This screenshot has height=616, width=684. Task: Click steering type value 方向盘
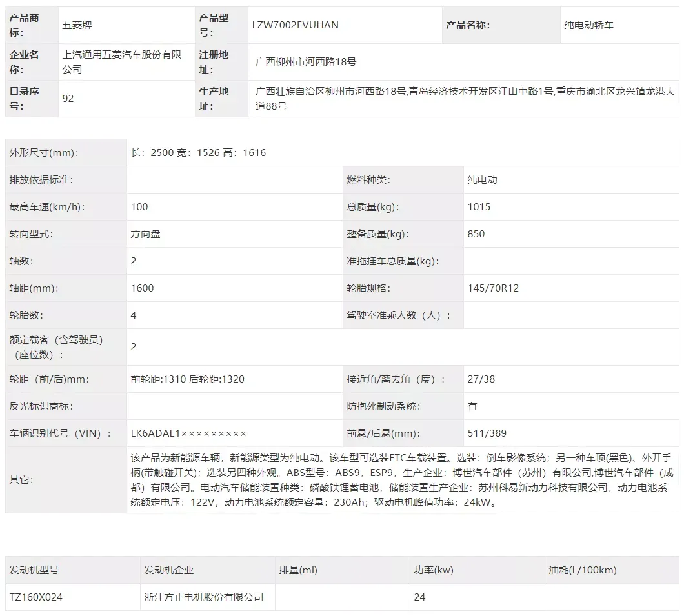coord(145,233)
